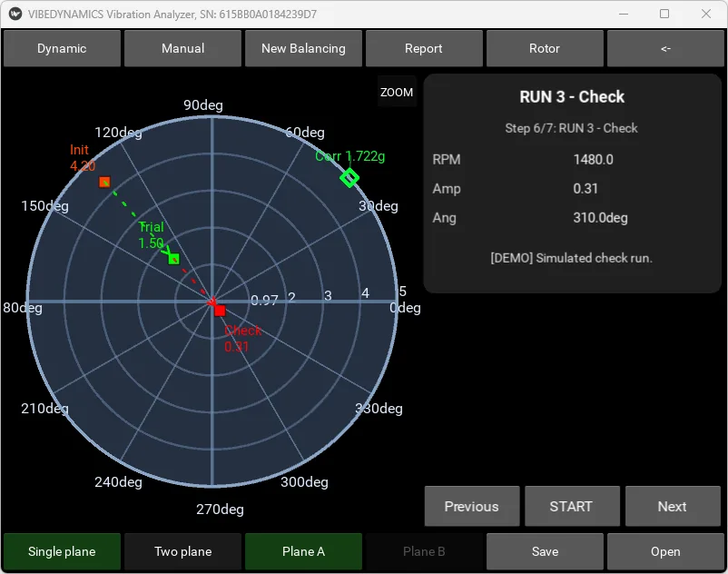Open the Rotor settings
The height and width of the screenshot is (574, 728).
(545, 48)
